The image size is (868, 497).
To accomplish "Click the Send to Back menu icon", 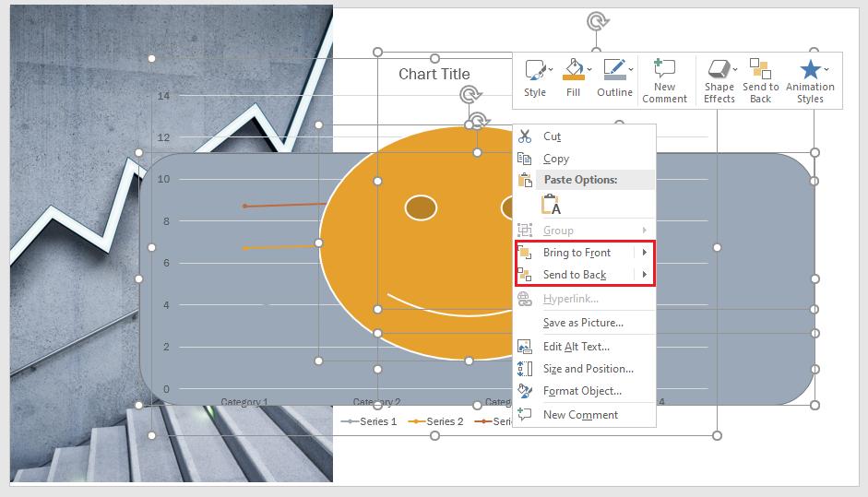I will click(x=524, y=275).
